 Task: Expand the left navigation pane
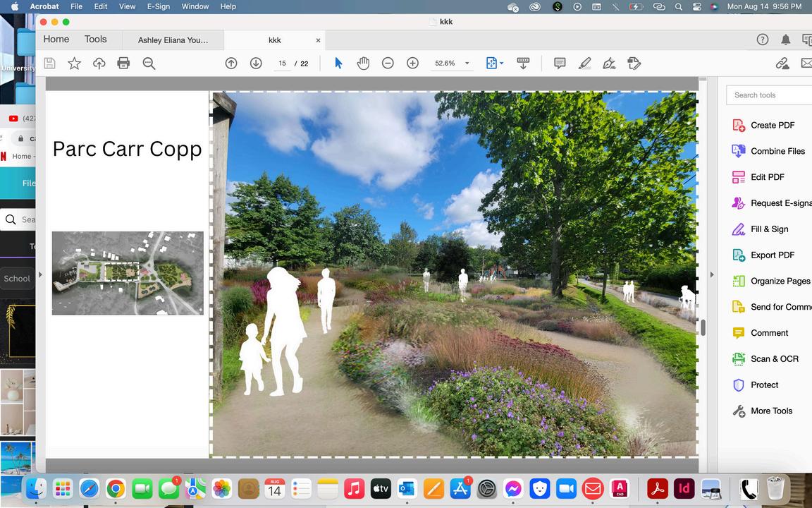(x=40, y=274)
